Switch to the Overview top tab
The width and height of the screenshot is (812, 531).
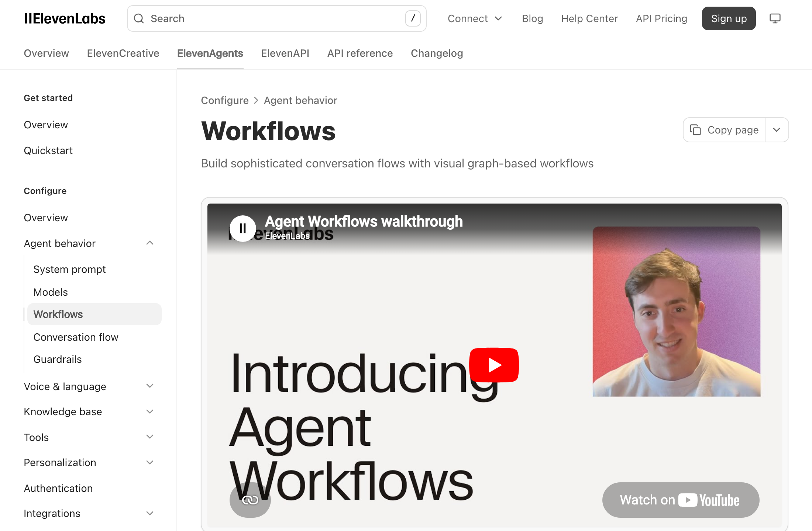[x=47, y=53]
